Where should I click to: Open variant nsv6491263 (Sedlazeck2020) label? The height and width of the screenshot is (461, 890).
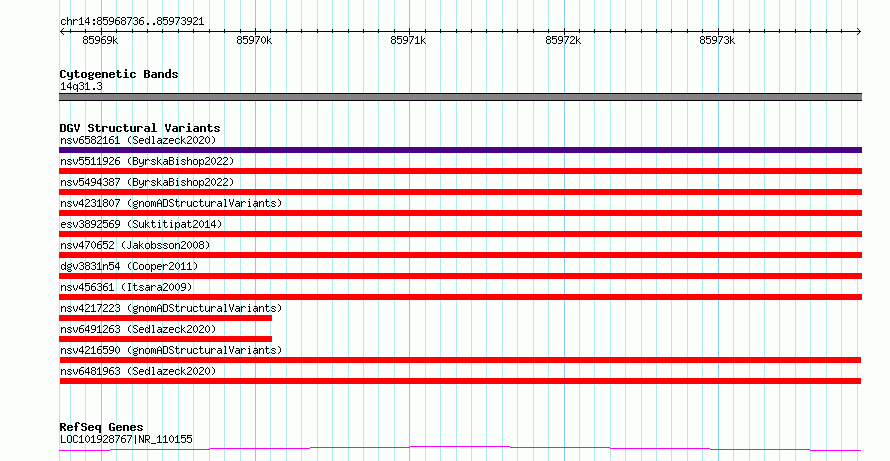138,329
